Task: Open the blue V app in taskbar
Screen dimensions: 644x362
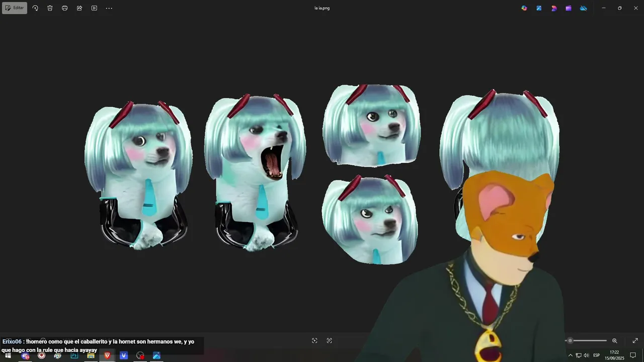Action: point(124,355)
